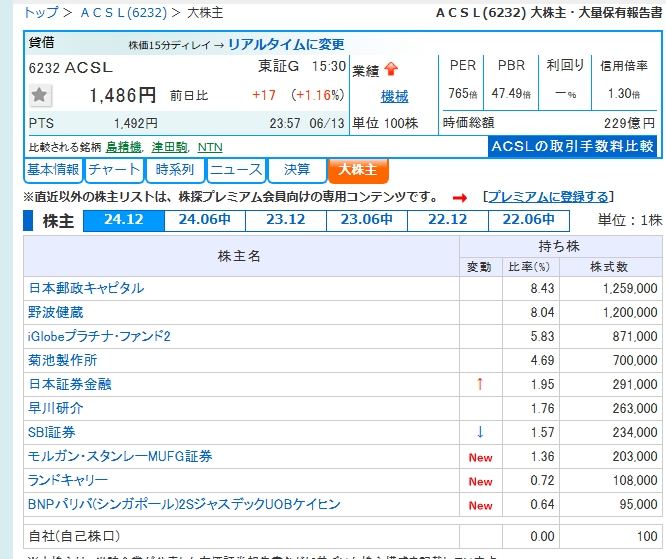Viewport: 666px width, 559px height.
Task: Open the 機械 sector link
Action: (394, 96)
